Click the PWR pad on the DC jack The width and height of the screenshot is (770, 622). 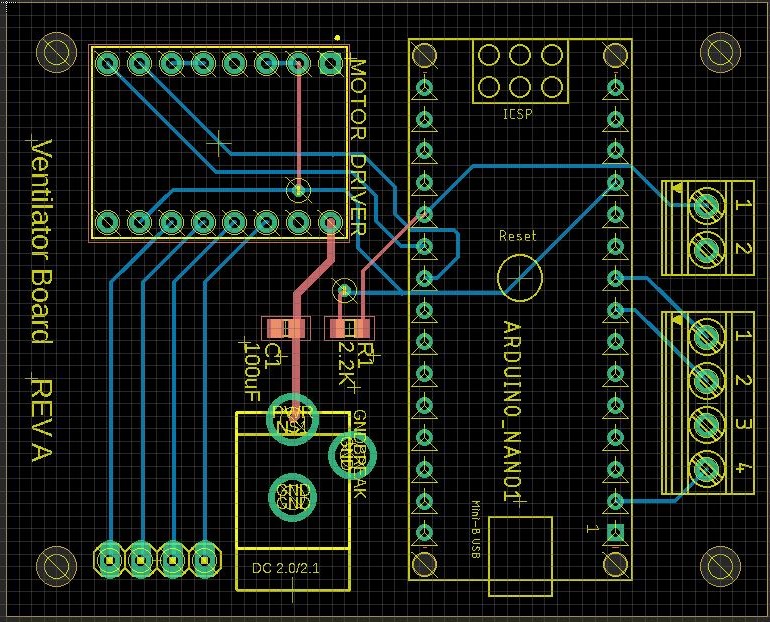[291, 419]
